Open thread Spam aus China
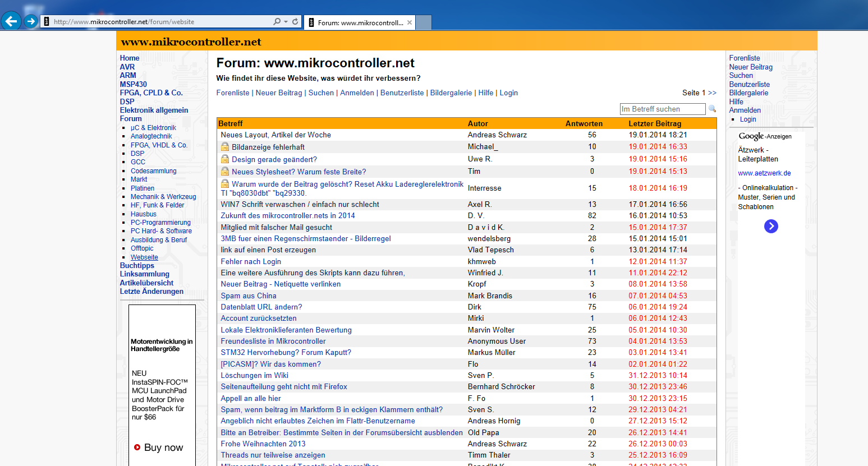The image size is (868, 466). tap(249, 296)
